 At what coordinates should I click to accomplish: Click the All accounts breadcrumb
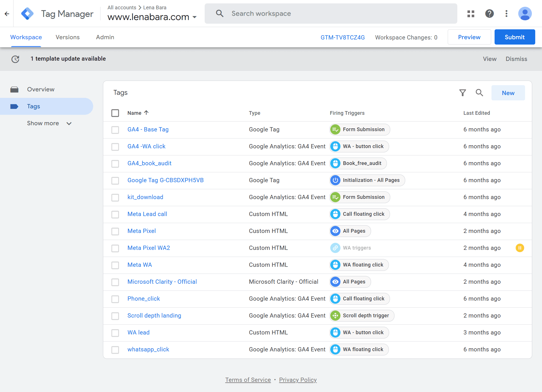pos(122,8)
